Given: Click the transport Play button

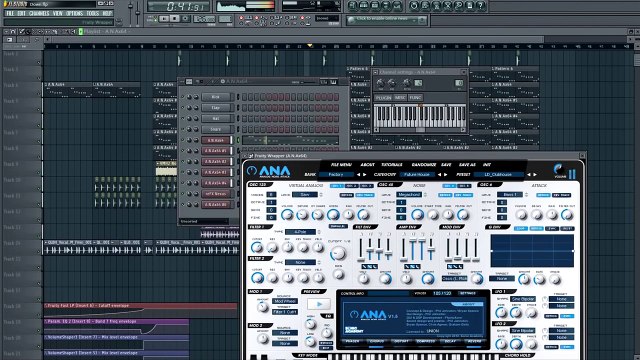Looking at the screenshot, I should pos(164,19).
